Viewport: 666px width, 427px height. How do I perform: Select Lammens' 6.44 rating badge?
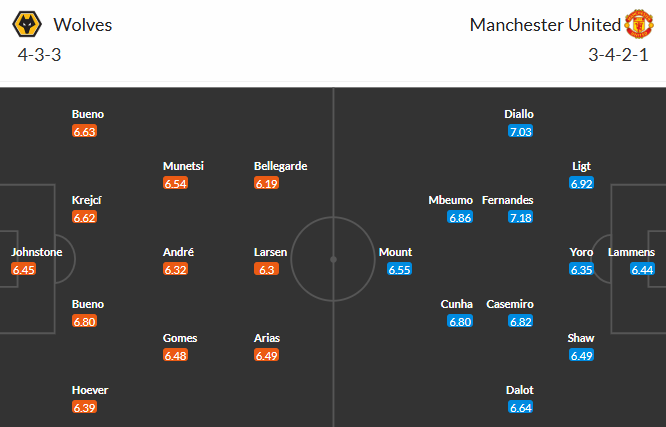point(643,269)
